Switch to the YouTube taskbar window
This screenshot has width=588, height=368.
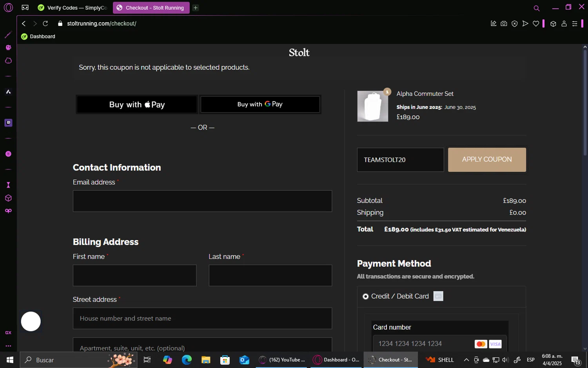coord(282,360)
